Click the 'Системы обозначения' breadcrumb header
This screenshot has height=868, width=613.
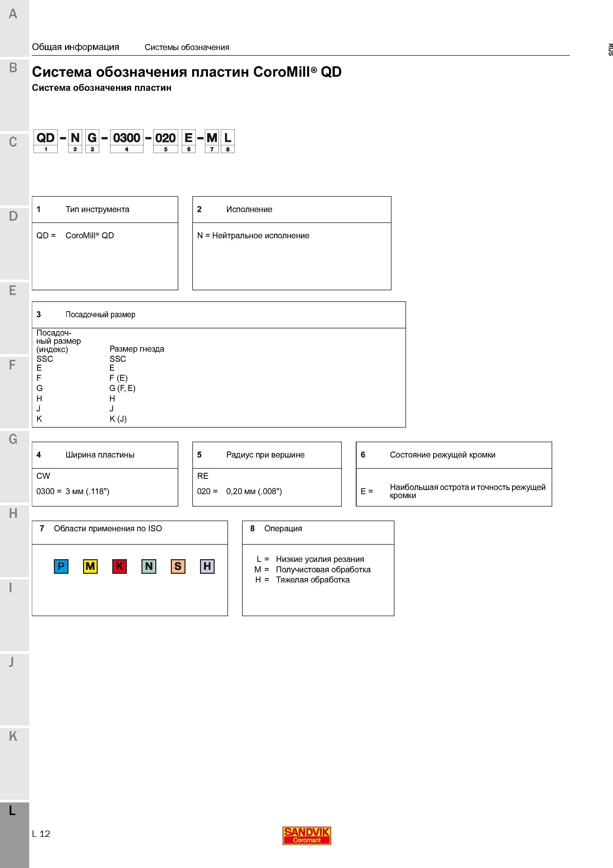coord(187,47)
